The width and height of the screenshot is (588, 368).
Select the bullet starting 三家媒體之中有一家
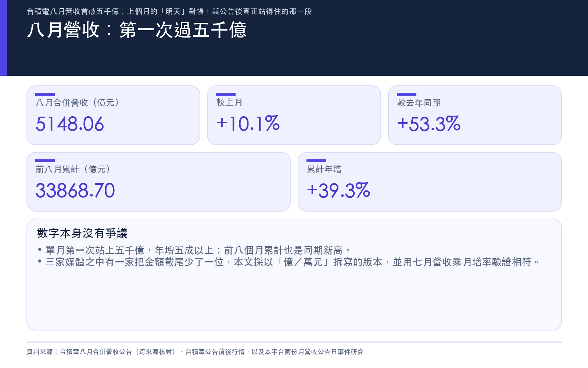point(289,262)
